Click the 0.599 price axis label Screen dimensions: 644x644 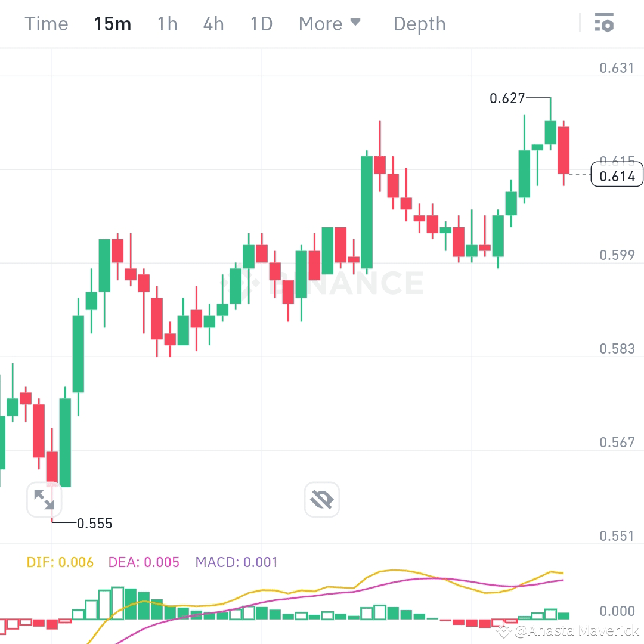618,255
